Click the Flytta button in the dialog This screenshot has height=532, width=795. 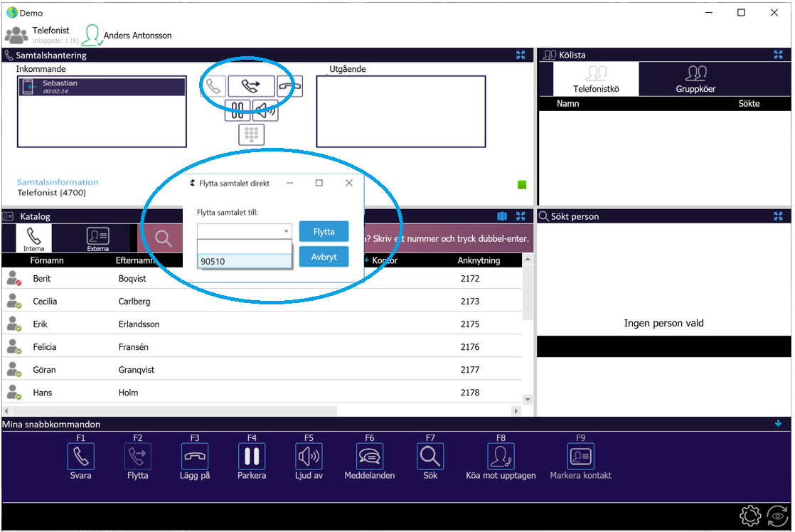click(x=324, y=231)
